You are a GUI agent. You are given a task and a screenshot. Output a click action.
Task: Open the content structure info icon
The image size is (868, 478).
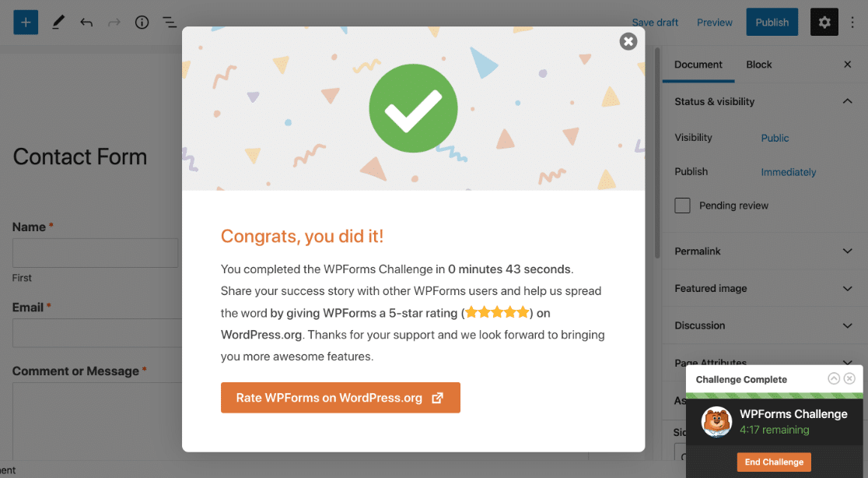(142, 23)
